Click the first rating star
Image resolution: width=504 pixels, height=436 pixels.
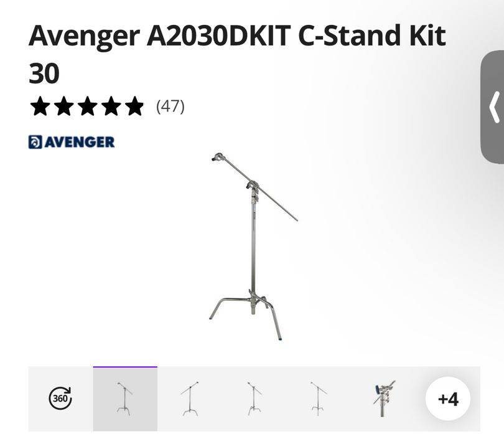pyautogui.click(x=40, y=106)
